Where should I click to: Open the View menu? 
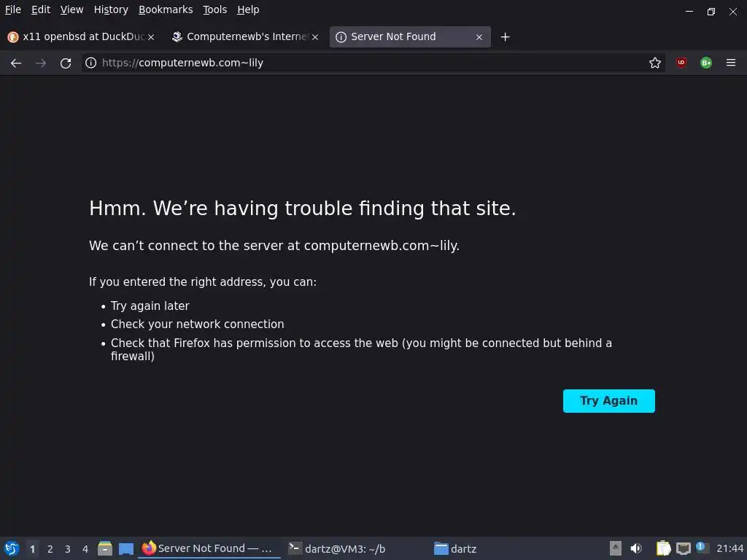(x=71, y=9)
